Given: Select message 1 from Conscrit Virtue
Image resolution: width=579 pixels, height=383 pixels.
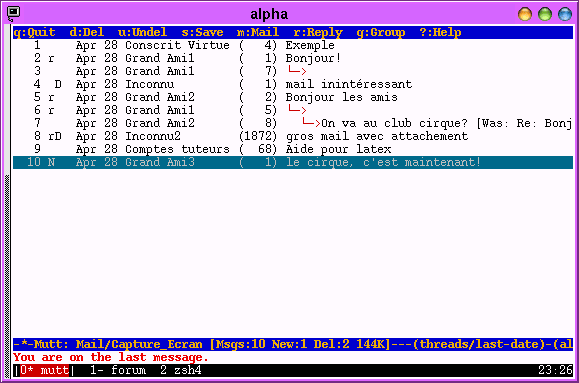Looking at the screenshot, I should [293, 45].
